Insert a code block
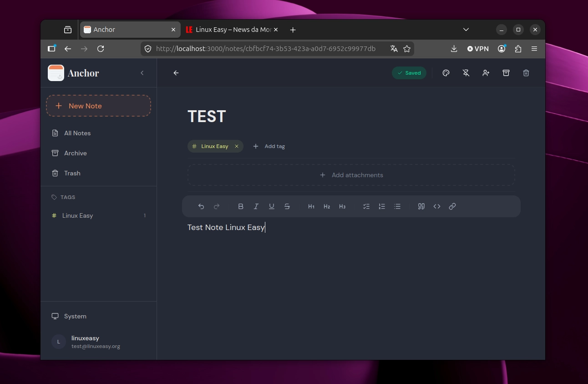Image resolution: width=588 pixels, height=384 pixels. click(437, 206)
